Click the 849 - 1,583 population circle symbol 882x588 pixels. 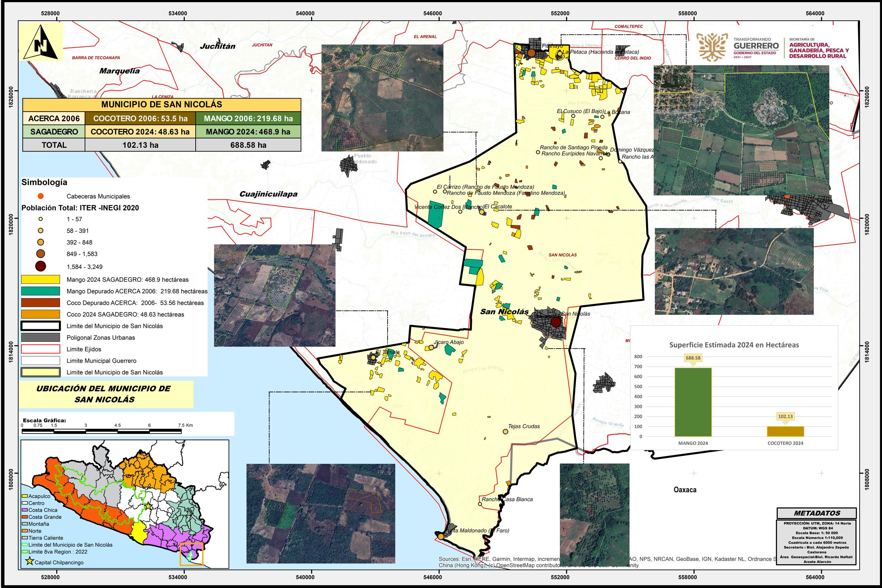click(41, 254)
